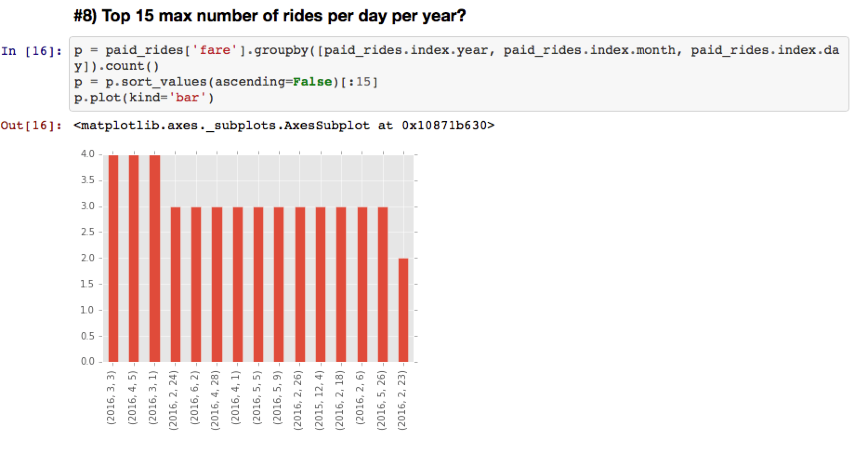Image resolution: width=868 pixels, height=453 pixels.
Task: Click paid_rides.index.year in the groupby call
Action: click(406, 50)
